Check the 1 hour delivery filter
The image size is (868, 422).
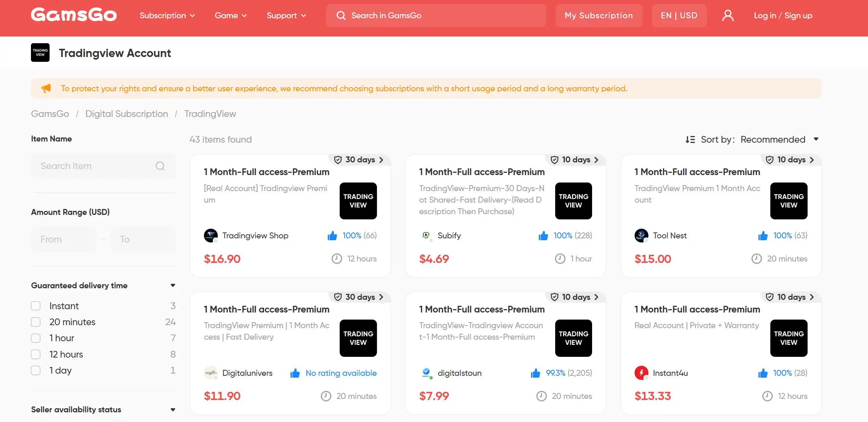35,338
